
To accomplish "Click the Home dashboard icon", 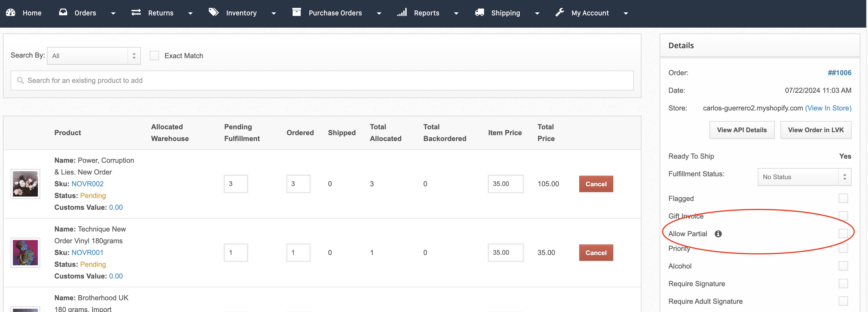I will pyautogui.click(x=11, y=12).
